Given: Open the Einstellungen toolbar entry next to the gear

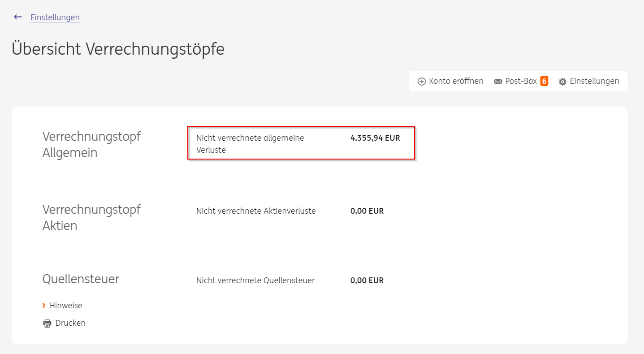Looking at the screenshot, I should pyautogui.click(x=594, y=81).
